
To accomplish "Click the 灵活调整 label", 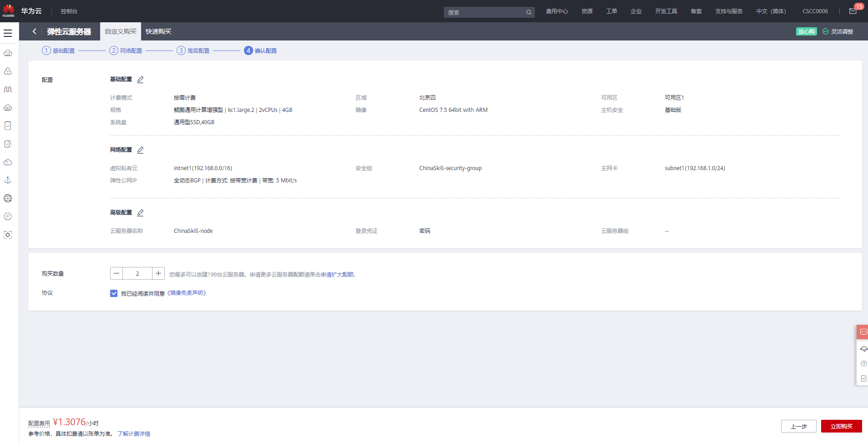I will [x=842, y=31].
